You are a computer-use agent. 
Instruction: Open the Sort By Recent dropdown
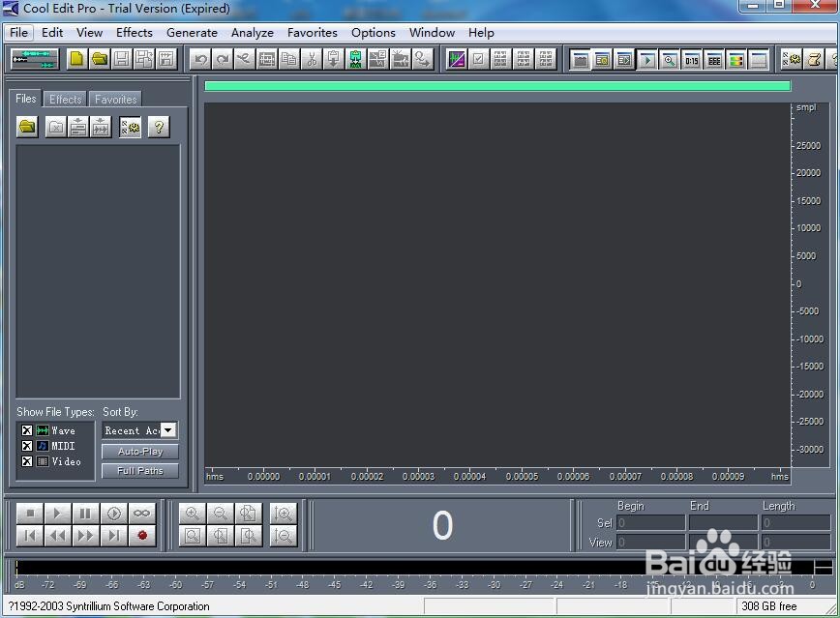(167, 430)
